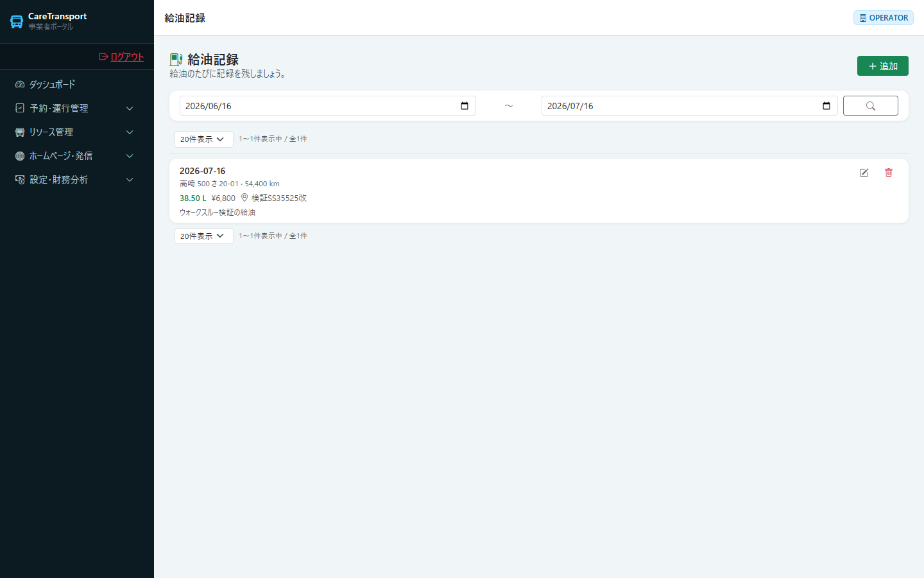Image resolution: width=924 pixels, height=578 pixels.
Task: Open 設定・財務分析 menu item
Action: tap(77, 179)
